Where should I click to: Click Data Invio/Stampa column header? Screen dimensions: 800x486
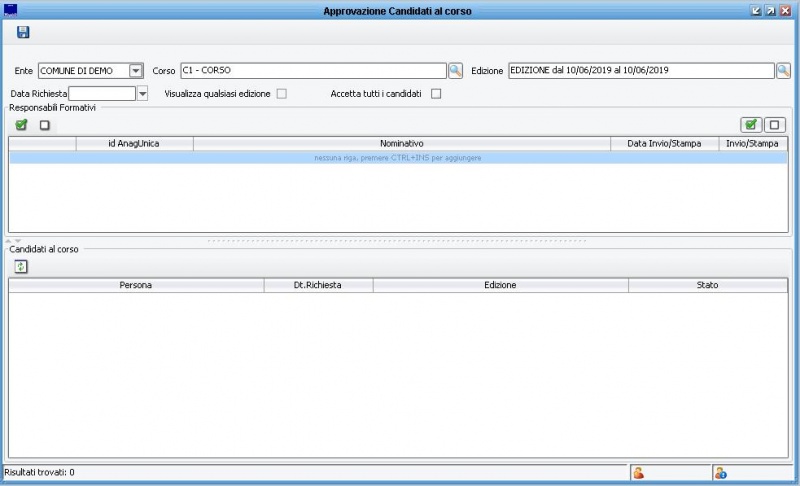tap(664, 144)
